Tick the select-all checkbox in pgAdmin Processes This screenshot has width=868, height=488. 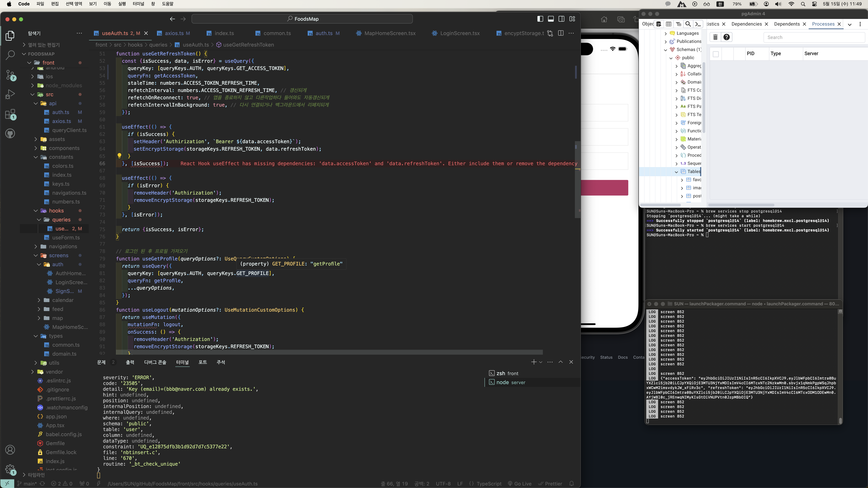pyautogui.click(x=716, y=54)
